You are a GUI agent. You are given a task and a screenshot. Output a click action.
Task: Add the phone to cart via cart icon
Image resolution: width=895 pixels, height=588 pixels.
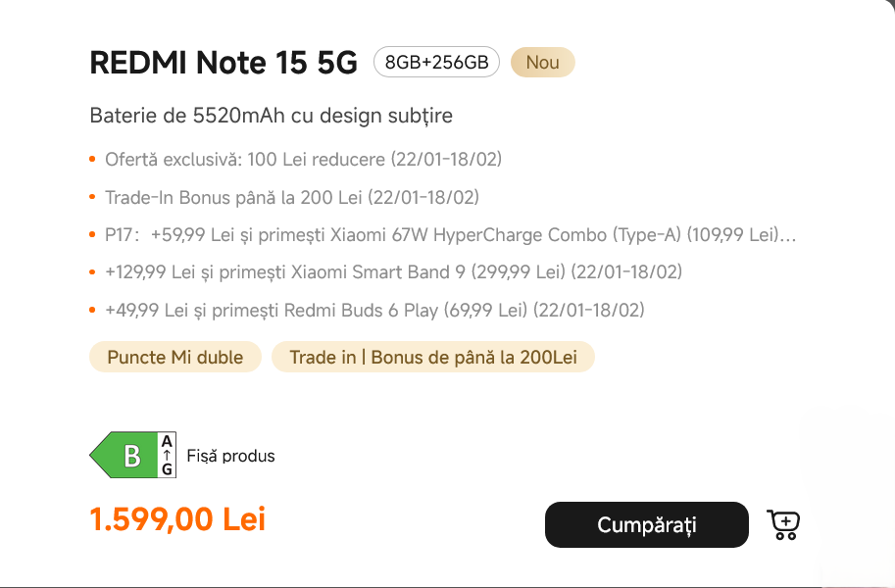click(x=783, y=525)
